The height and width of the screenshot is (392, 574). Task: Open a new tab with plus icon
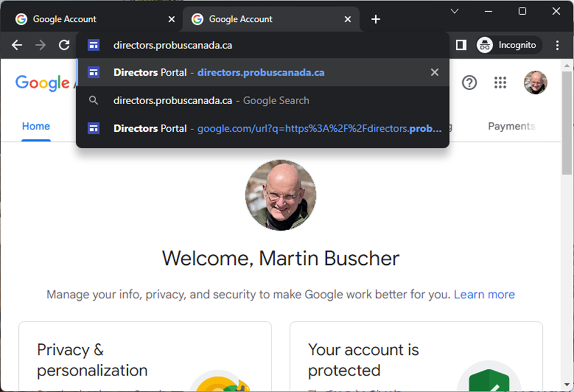(x=376, y=19)
